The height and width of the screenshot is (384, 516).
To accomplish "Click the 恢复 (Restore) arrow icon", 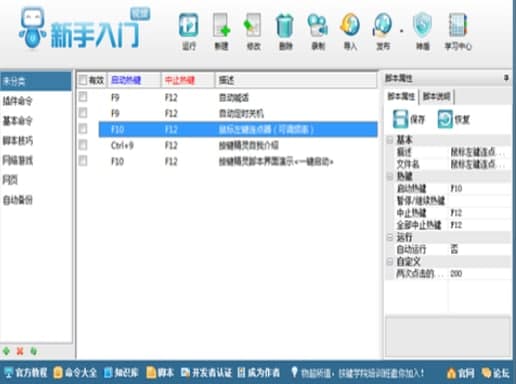I will tap(445, 119).
